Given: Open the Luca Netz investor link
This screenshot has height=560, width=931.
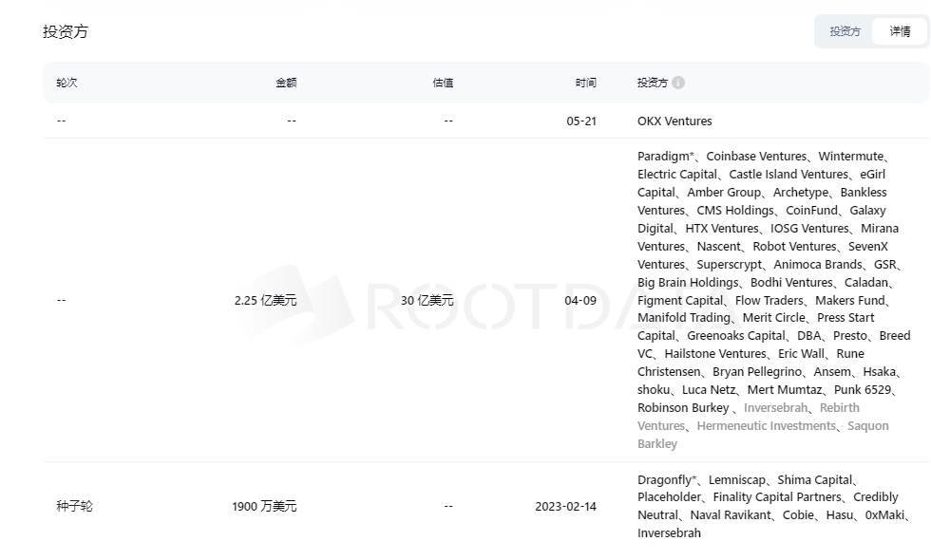Looking at the screenshot, I should pyautogui.click(x=709, y=390).
